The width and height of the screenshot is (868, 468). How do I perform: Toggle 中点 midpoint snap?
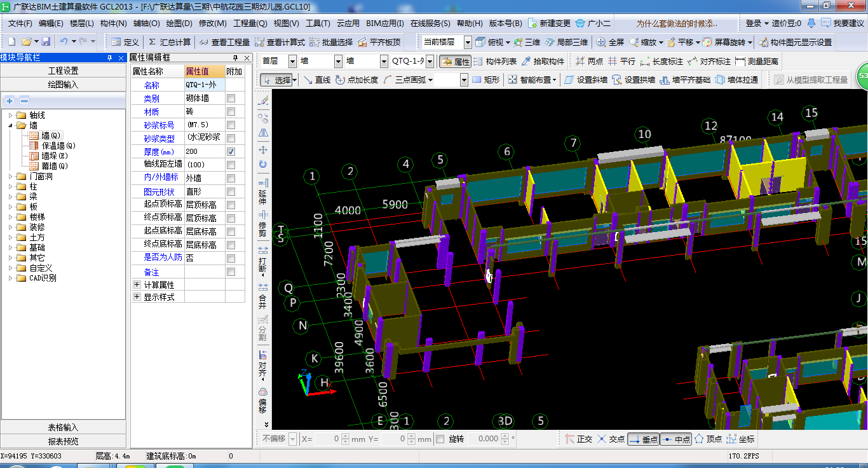(x=675, y=439)
